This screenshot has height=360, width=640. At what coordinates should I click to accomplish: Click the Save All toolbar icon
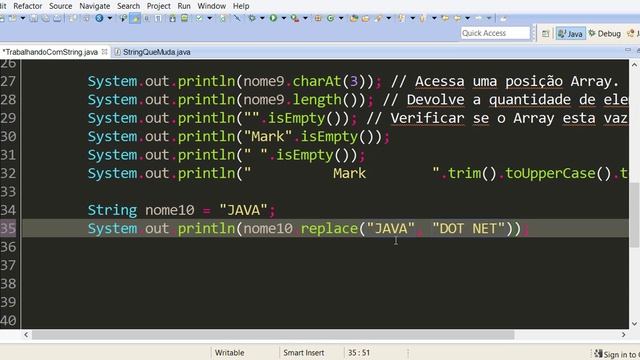pos(45,18)
